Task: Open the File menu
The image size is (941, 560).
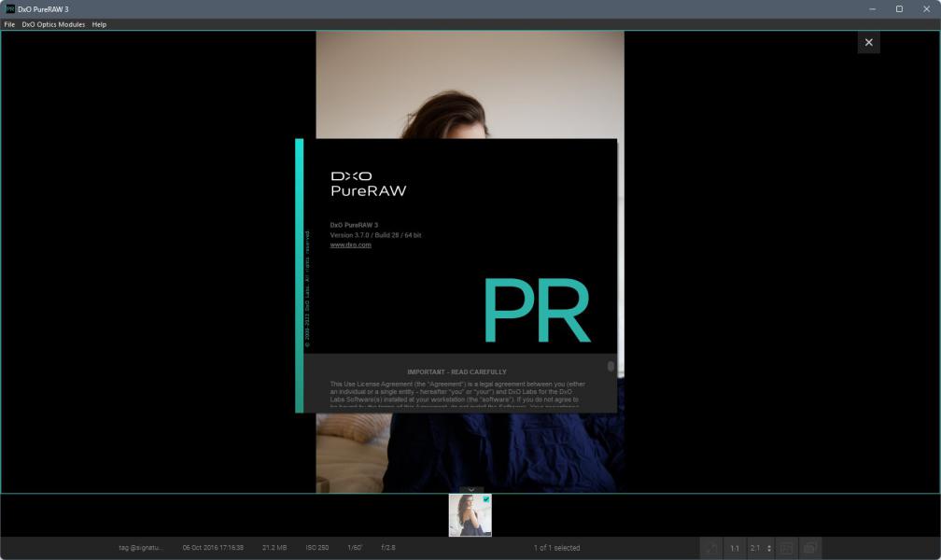Action: 9,24
